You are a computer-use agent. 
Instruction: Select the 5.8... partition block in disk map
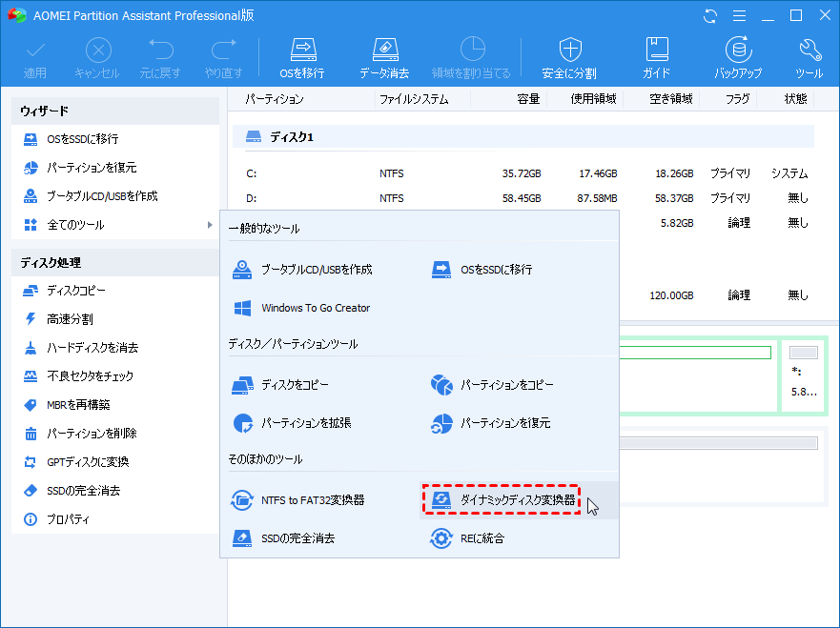tap(803, 376)
